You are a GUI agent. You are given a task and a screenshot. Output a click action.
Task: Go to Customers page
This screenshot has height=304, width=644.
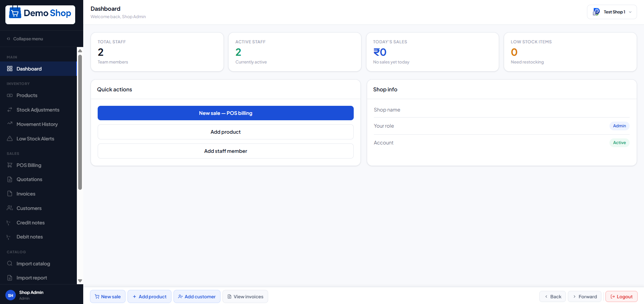pos(38,208)
